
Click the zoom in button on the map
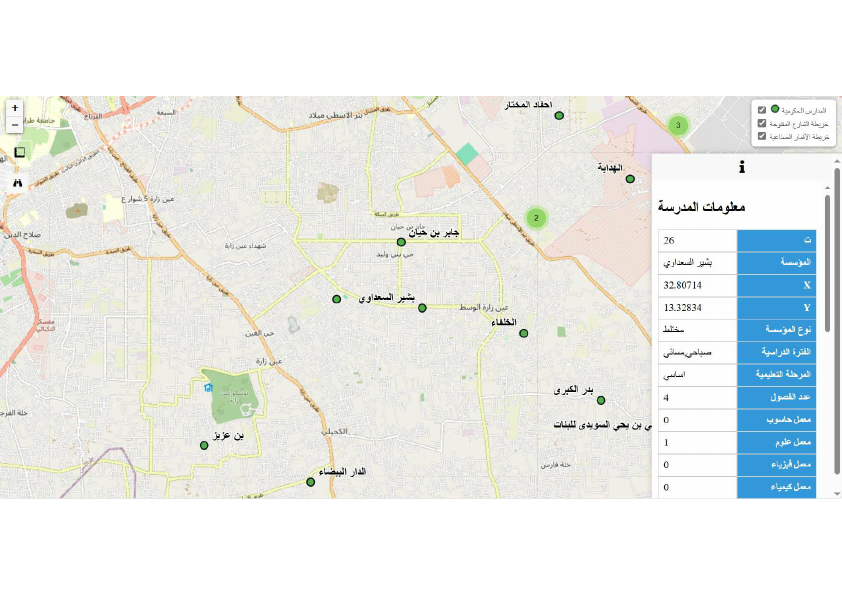pos(15,106)
